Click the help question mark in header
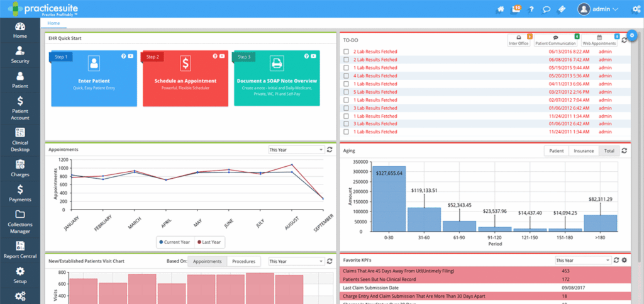The width and height of the screenshot is (644, 304). coord(531,9)
